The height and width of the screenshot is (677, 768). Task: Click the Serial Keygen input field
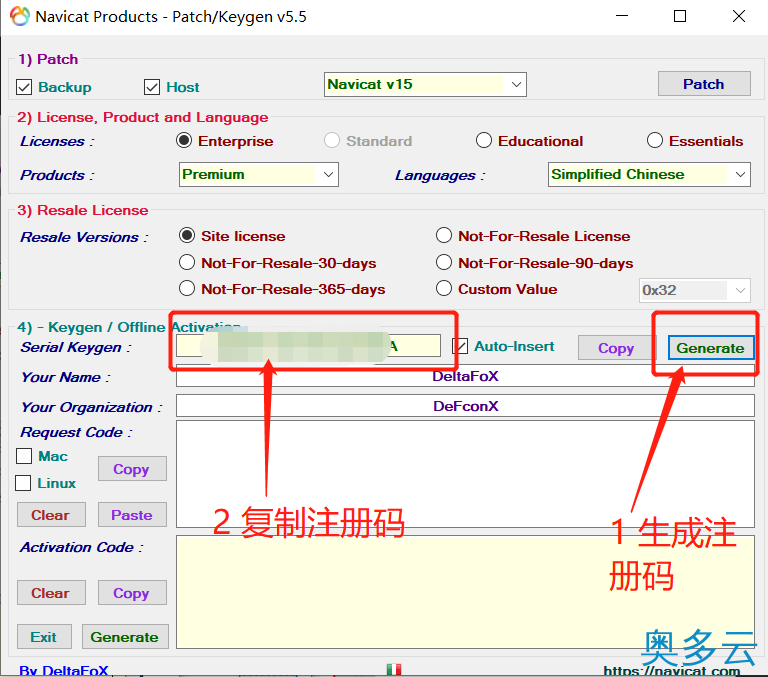pyautogui.click(x=308, y=346)
